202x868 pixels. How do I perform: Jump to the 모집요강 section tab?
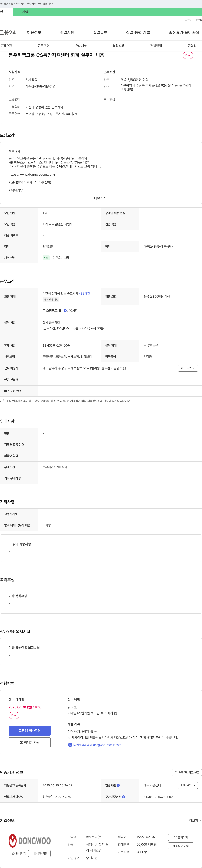point(6,46)
